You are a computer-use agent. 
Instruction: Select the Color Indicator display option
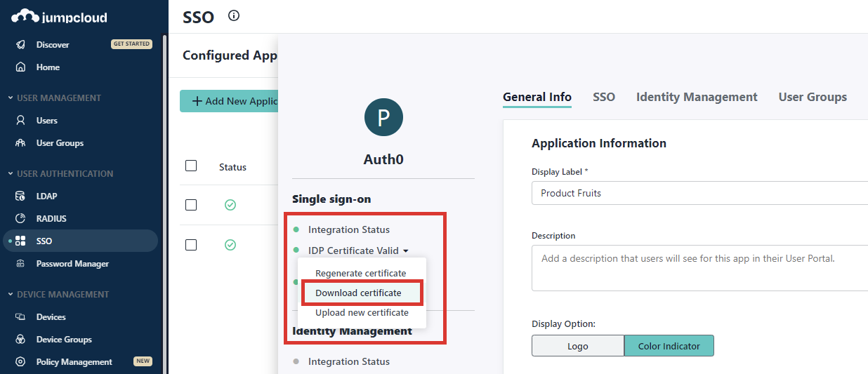pyautogui.click(x=669, y=346)
